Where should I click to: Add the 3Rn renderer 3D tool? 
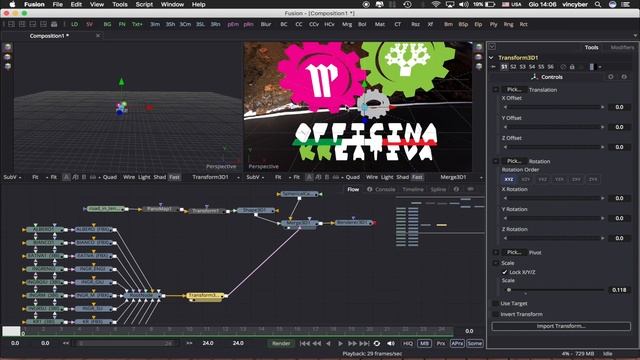click(215, 24)
